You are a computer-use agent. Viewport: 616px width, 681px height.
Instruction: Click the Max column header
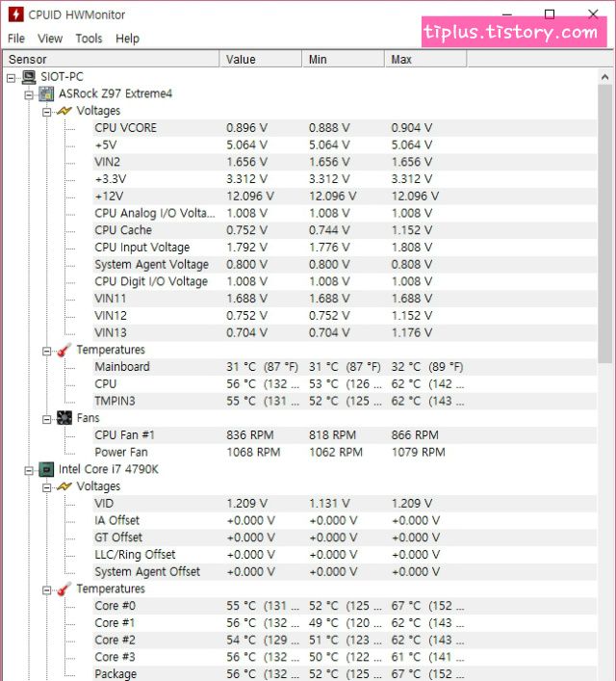pos(425,59)
